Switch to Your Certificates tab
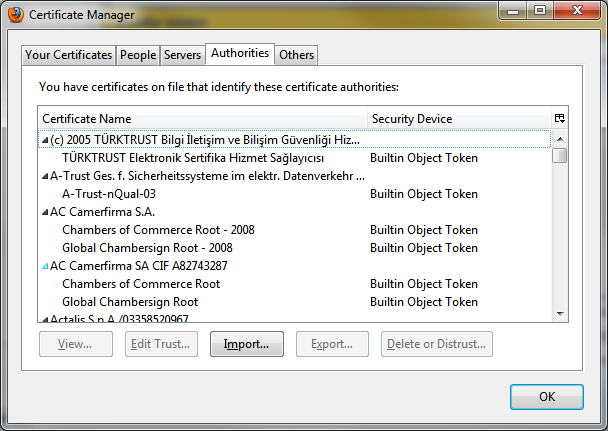Viewport: 608px width, 431px height. click(x=68, y=55)
